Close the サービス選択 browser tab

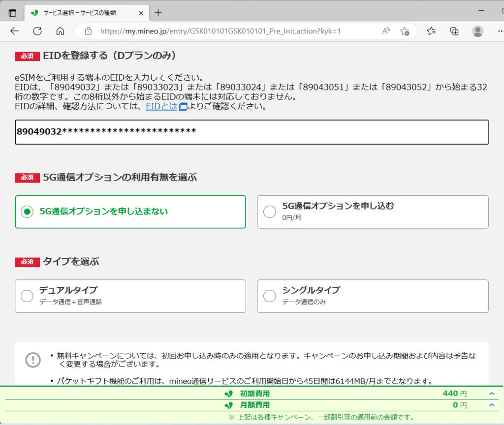141,13
